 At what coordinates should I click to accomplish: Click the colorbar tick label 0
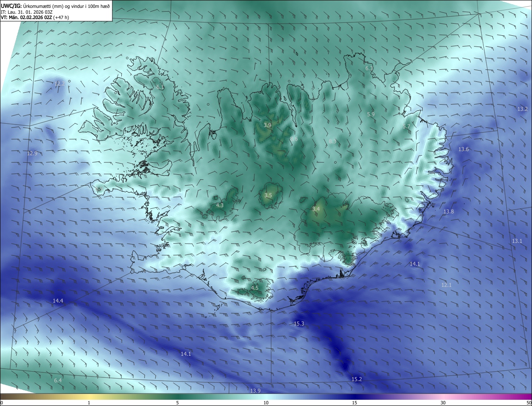point(2,403)
